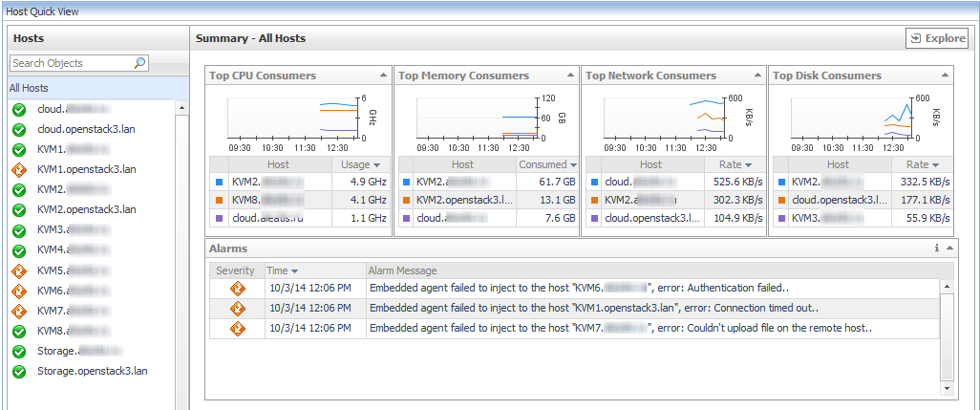
Task: Collapse the Top Memory Consumers panel
Action: (x=570, y=76)
